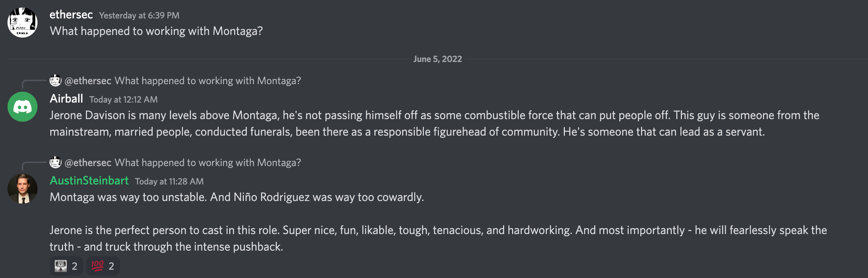The height and width of the screenshot is (278, 868).
Task: Open the ethersec username on the top message
Action: [71, 15]
